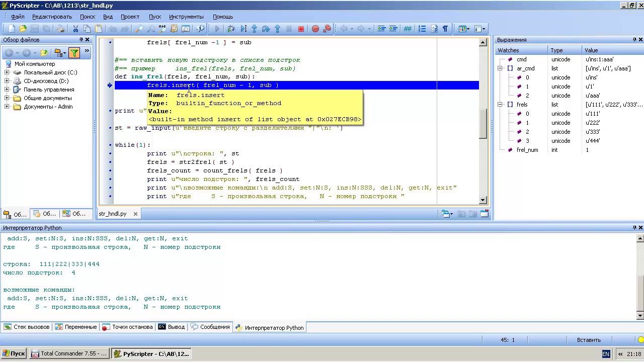
Task: Toggle line numbers icon
Action: coord(422,29)
